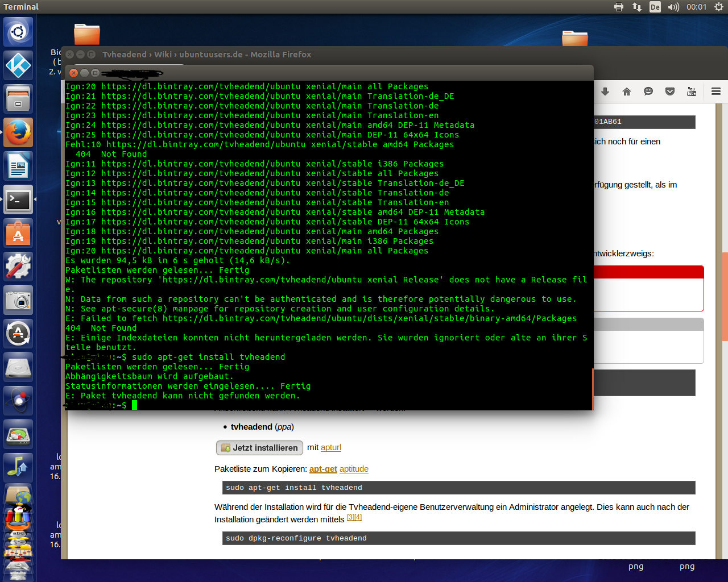The height and width of the screenshot is (582, 728).
Task: Switch to Firefox via dock icon
Action: pyautogui.click(x=18, y=132)
